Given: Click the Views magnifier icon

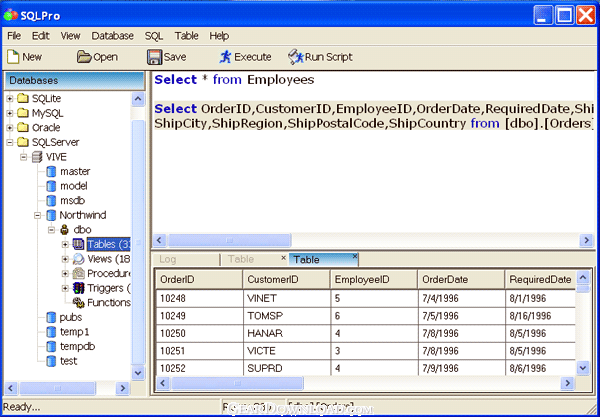Looking at the screenshot, I should click(78, 259).
